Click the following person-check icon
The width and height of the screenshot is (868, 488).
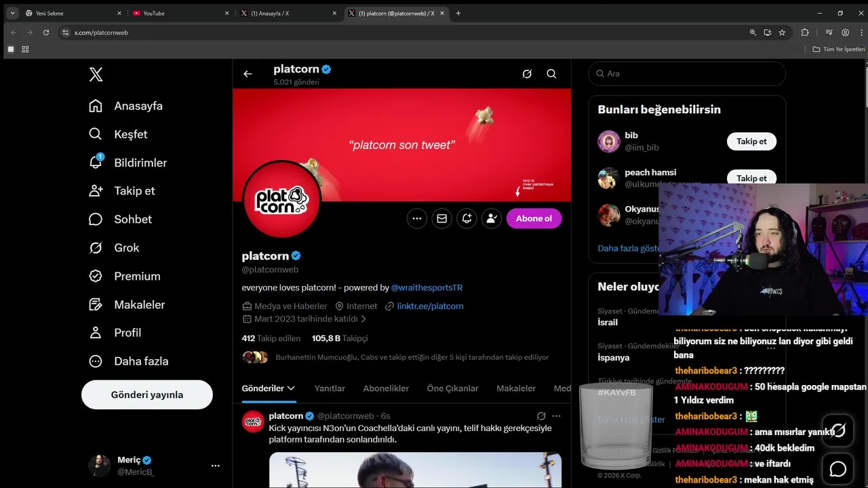[492, 218]
